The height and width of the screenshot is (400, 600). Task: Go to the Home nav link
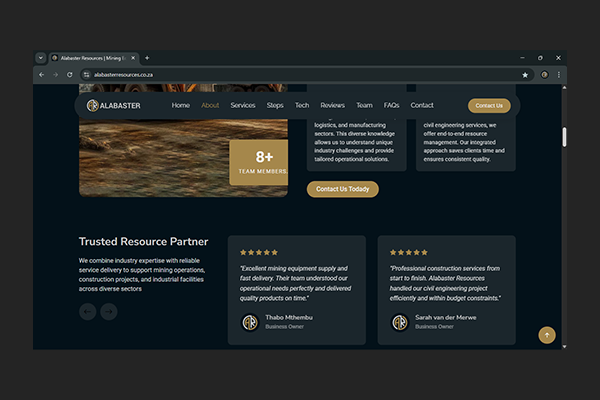[x=181, y=105]
